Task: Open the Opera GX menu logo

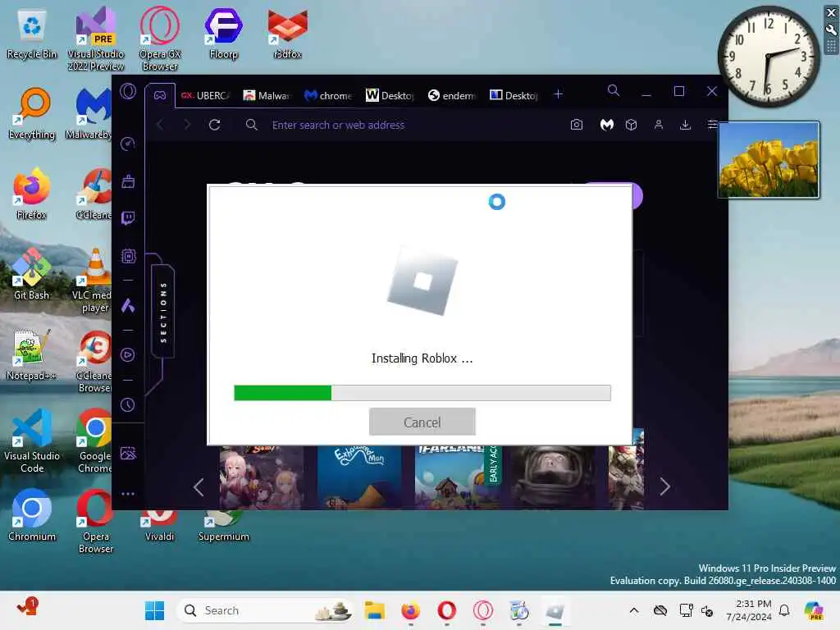Action: (x=128, y=92)
